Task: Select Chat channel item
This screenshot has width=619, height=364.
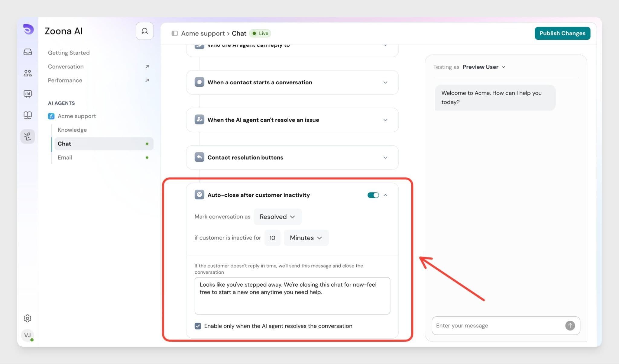Action: pyautogui.click(x=104, y=144)
